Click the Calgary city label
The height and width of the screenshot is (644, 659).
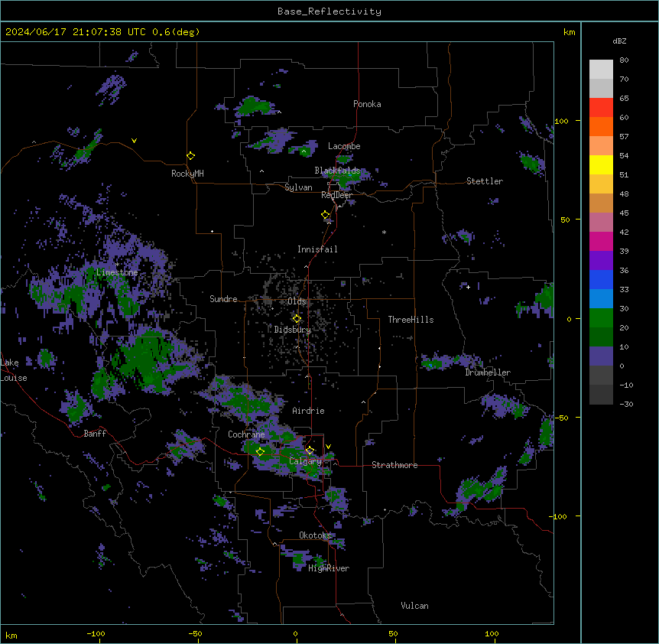[305, 461]
